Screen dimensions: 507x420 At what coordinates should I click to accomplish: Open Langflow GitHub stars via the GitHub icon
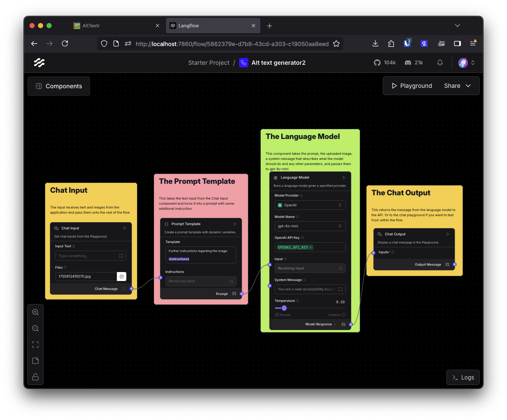[x=377, y=62]
